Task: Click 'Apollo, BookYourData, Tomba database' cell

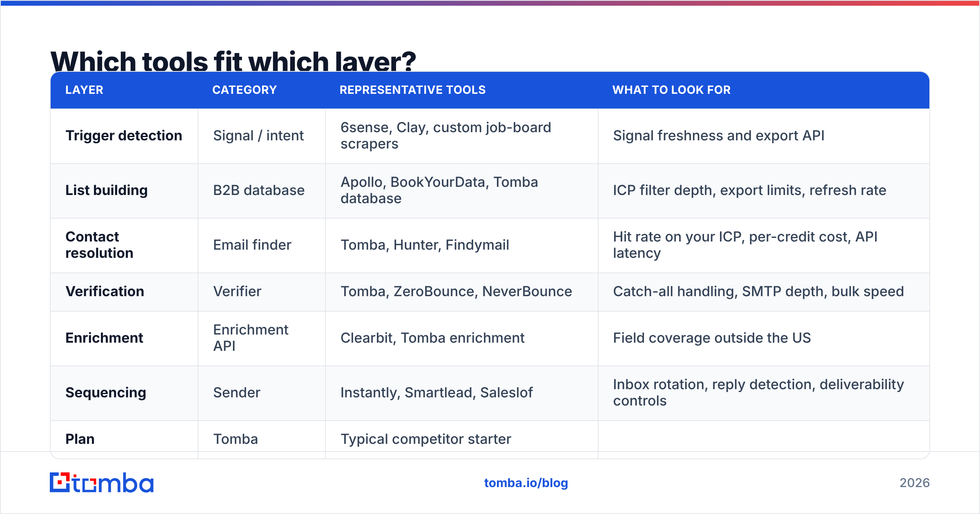Action: tap(462, 191)
